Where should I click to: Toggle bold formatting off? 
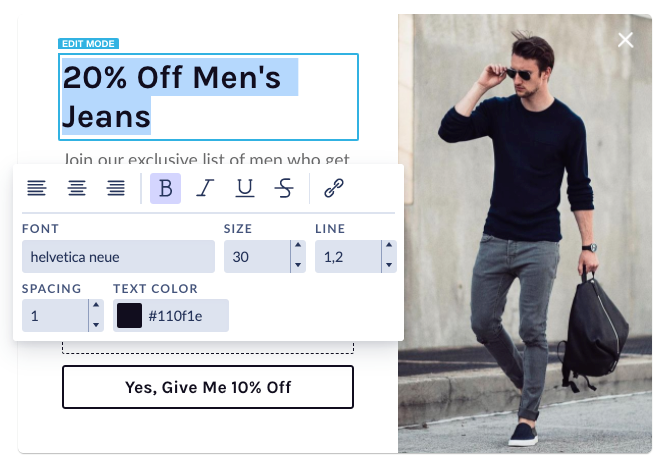tap(165, 188)
